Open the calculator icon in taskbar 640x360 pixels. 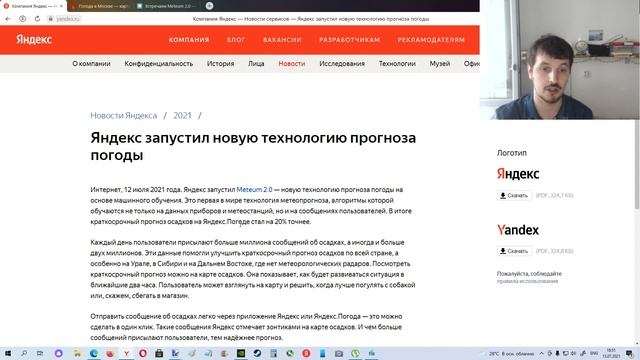(273, 353)
